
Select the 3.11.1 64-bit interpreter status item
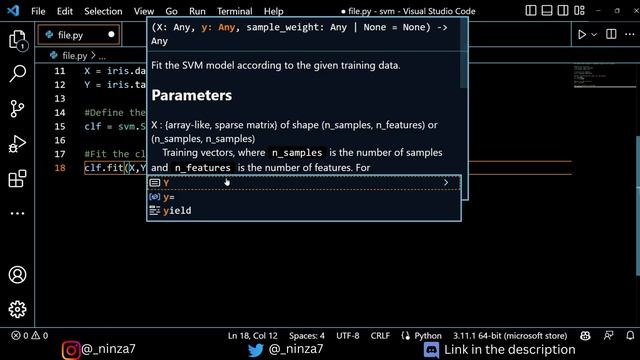[510, 336]
